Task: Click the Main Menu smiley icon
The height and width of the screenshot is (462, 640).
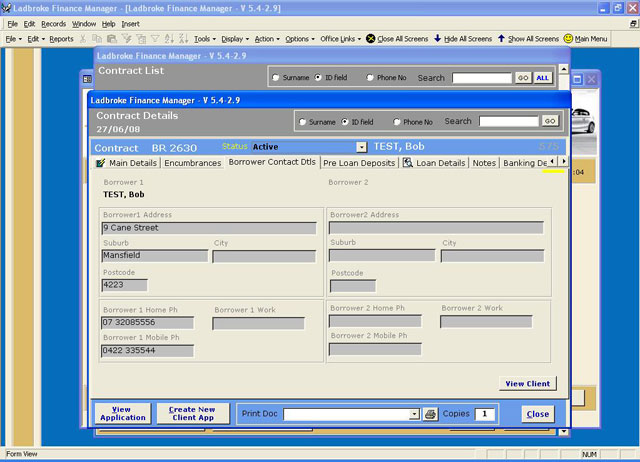Action: point(568,38)
